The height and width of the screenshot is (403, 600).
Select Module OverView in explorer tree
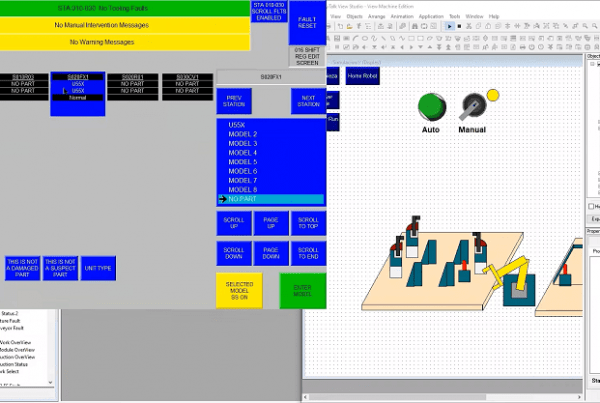[17, 350]
